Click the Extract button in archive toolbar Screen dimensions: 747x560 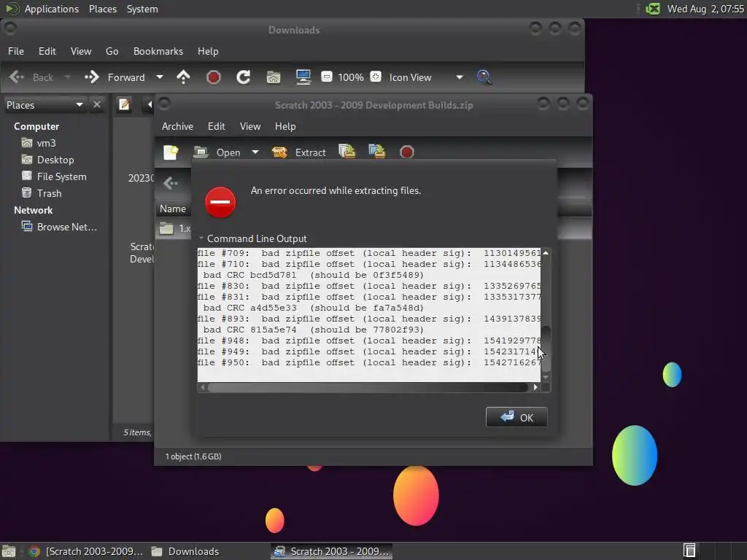point(299,152)
